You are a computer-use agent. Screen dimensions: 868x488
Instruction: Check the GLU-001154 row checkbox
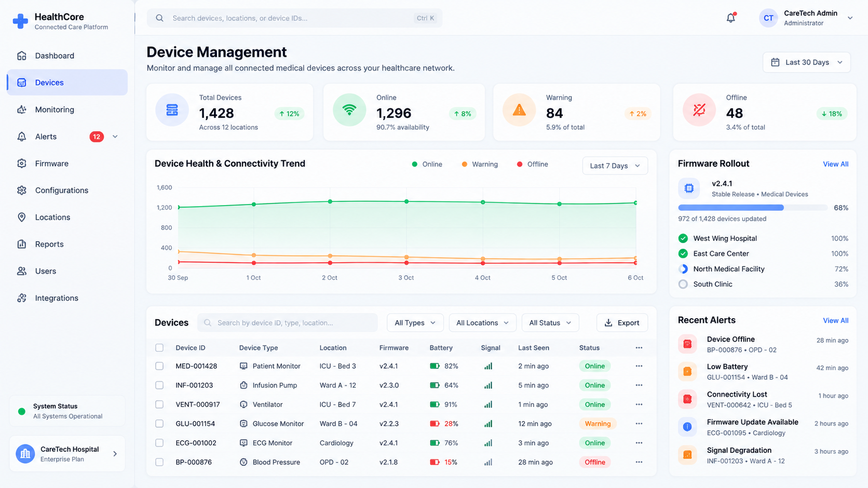point(159,424)
